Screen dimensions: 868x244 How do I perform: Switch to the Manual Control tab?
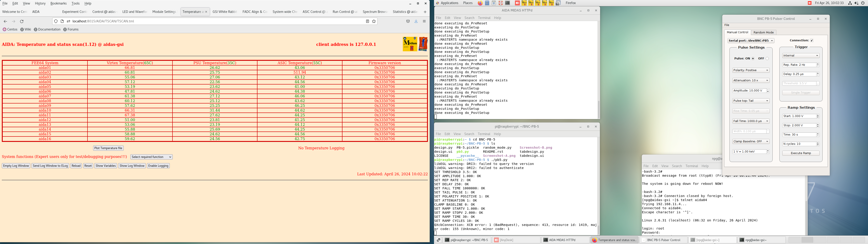click(737, 32)
